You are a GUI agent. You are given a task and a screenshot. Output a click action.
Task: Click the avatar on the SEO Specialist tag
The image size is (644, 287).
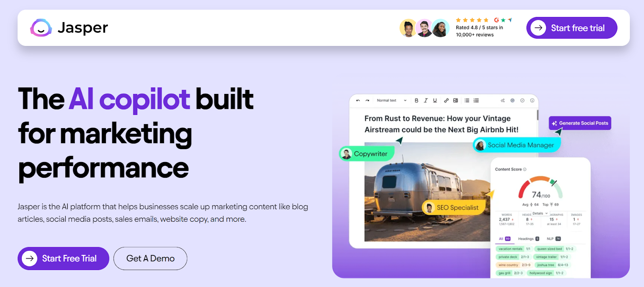click(x=429, y=208)
